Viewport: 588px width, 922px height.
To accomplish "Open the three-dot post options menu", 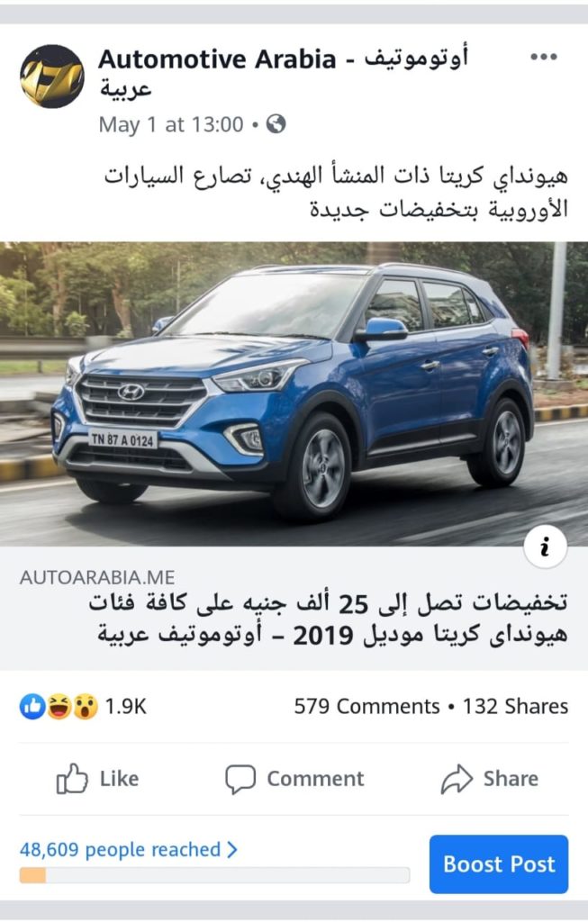I will coord(543,57).
